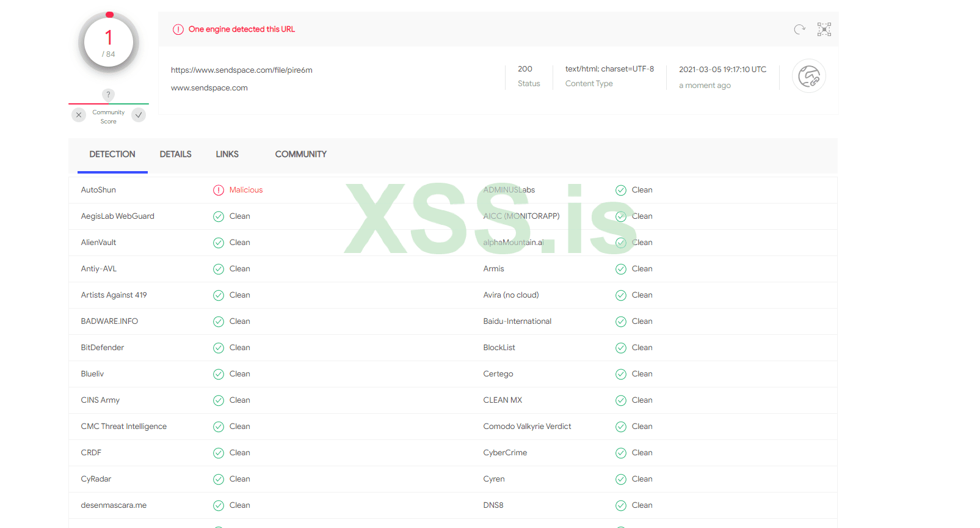Click the domain www.sendspace.com
Screen dimensions: 980x528
coord(209,88)
